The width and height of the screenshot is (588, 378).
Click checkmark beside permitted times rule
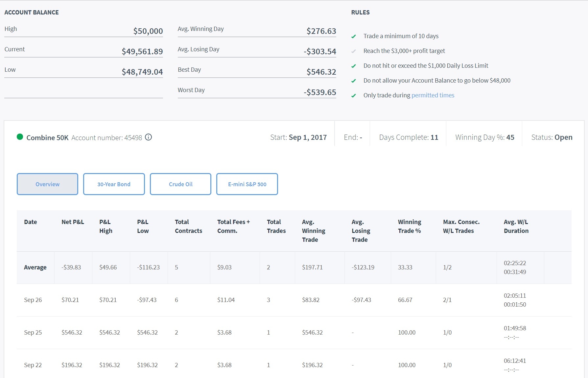coord(354,96)
